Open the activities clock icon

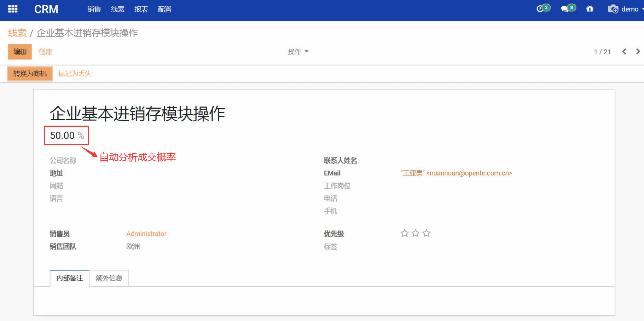pyautogui.click(x=541, y=9)
